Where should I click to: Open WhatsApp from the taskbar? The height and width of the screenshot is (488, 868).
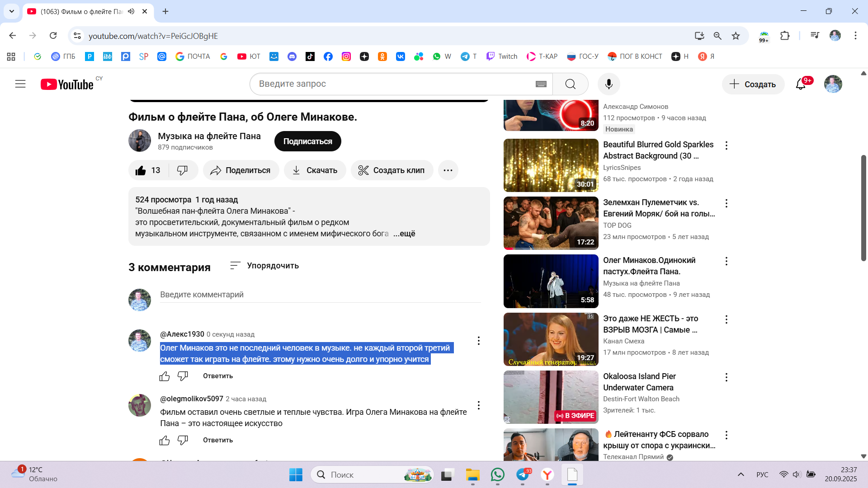tap(497, 474)
